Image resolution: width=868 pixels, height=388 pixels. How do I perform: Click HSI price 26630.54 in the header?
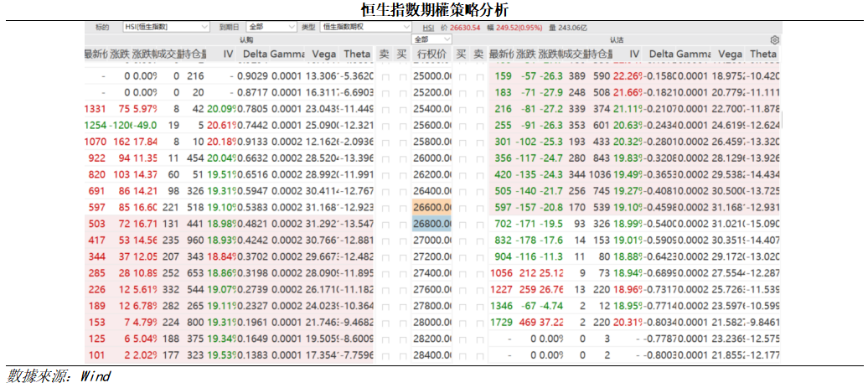pyautogui.click(x=465, y=27)
